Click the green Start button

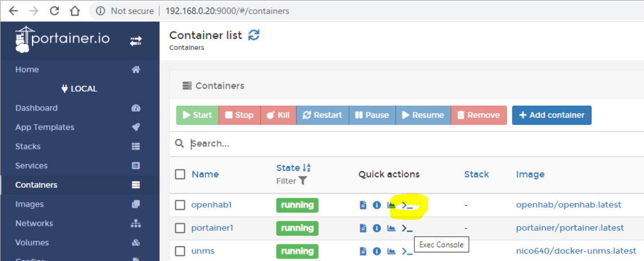point(197,115)
